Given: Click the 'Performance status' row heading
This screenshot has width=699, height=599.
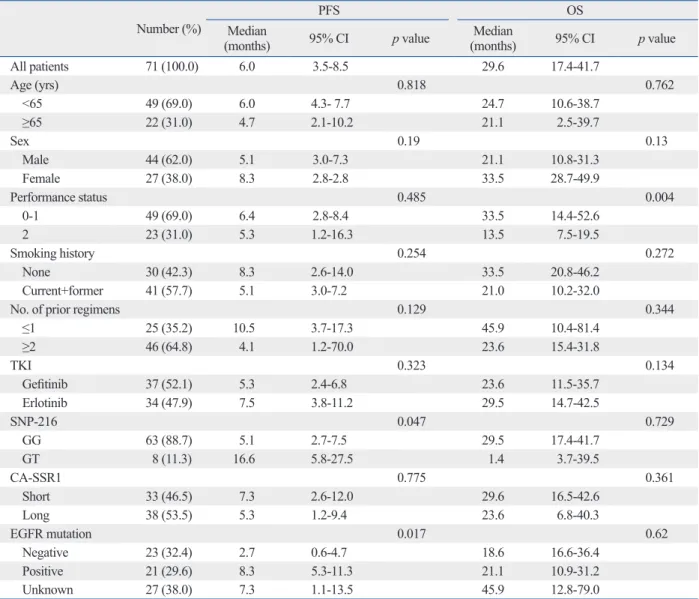Looking at the screenshot, I should (58, 197).
